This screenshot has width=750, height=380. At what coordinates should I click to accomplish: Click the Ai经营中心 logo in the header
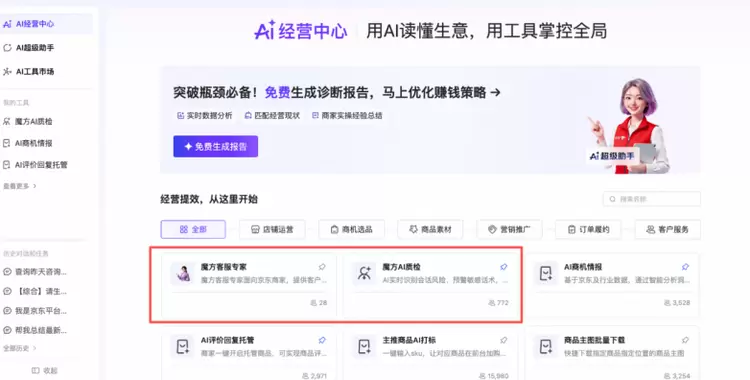pyautogui.click(x=301, y=31)
